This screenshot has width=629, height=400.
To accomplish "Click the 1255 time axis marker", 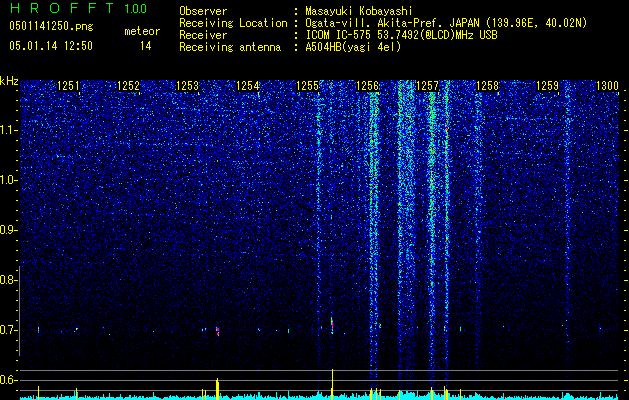I will coord(307,86).
